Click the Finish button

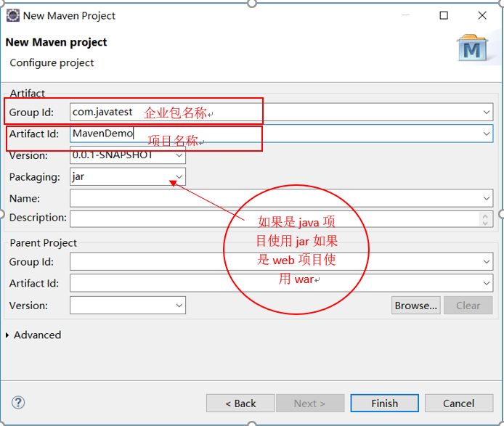[384, 404]
